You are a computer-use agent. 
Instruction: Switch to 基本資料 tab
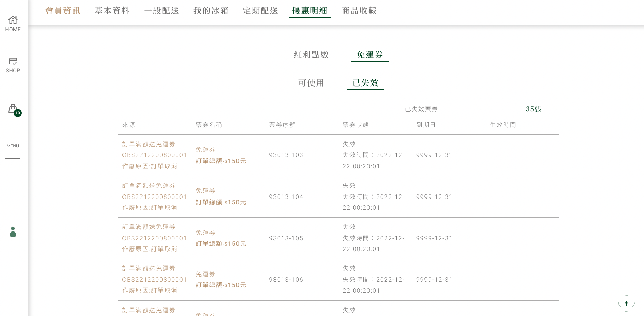pos(112,11)
